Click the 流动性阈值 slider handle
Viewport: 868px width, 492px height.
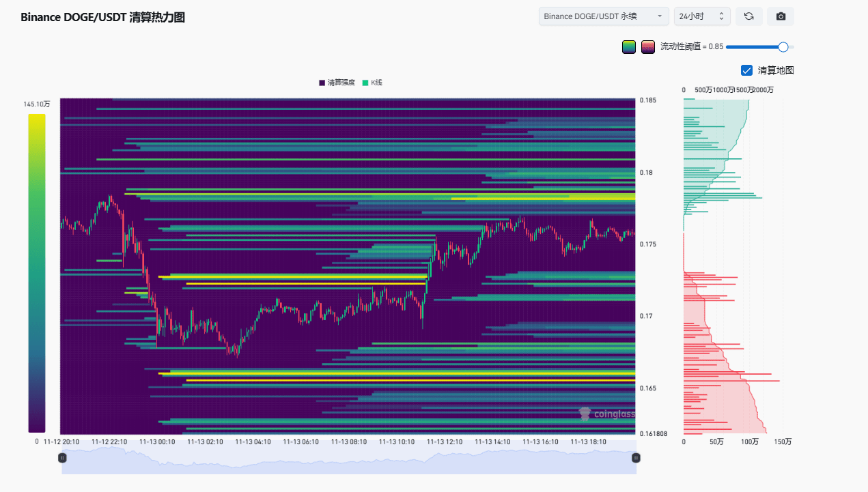coord(783,47)
